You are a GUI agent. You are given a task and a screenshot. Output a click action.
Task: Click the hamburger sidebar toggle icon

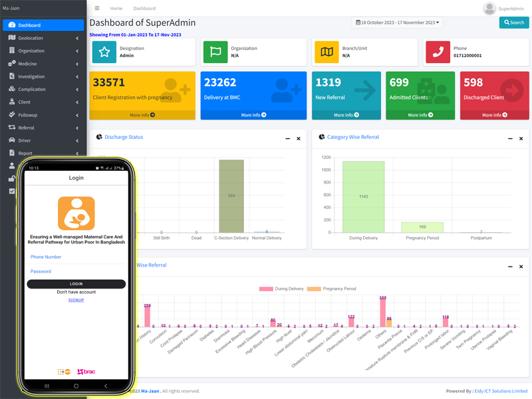pos(97,9)
